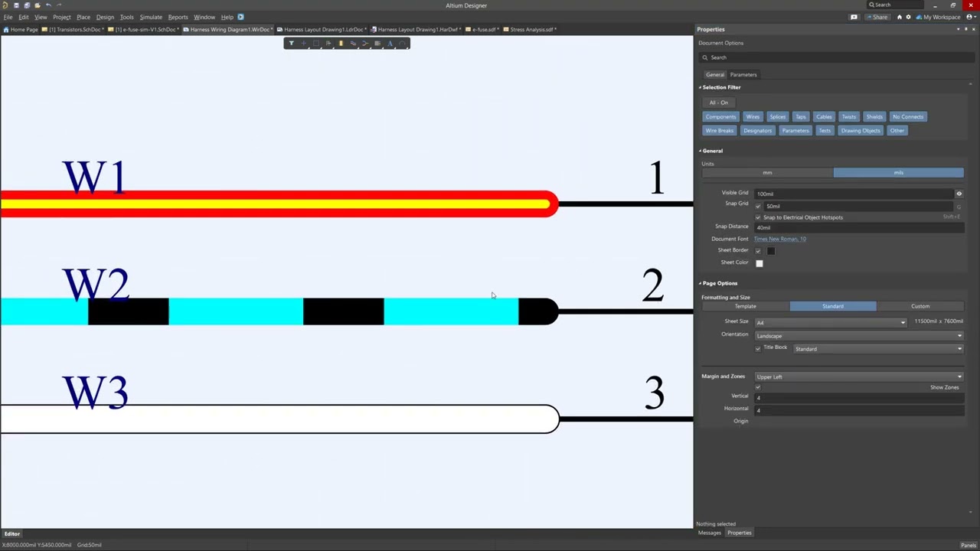Open the Times New Roman, 10 font link

click(779, 239)
